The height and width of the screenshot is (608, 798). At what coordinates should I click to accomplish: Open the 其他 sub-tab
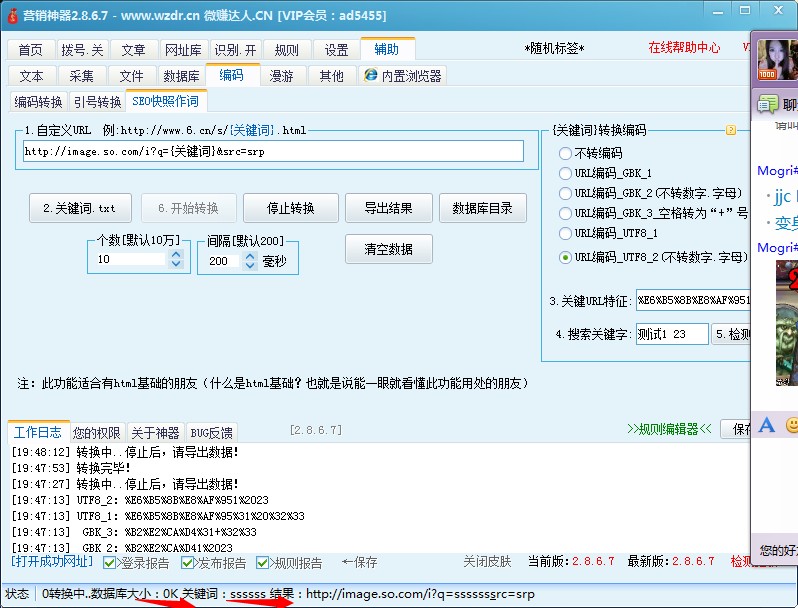pyautogui.click(x=332, y=76)
